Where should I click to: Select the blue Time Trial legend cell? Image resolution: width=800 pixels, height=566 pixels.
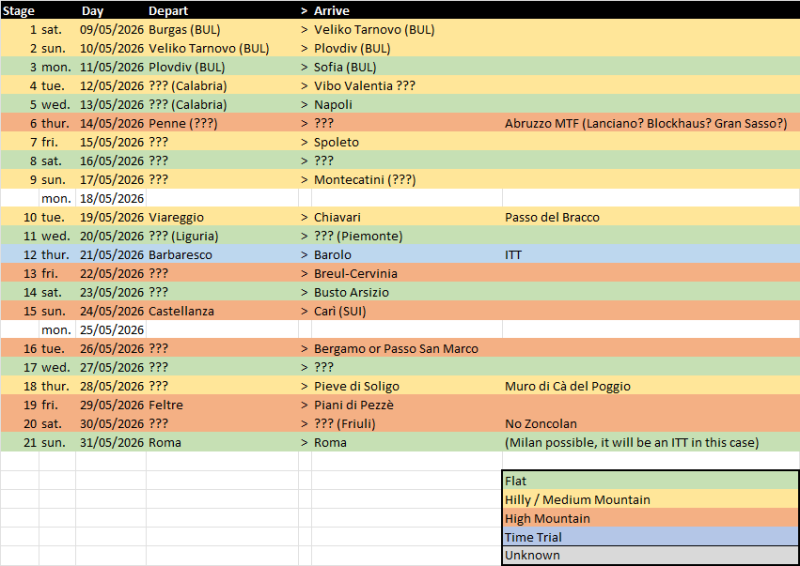649,537
